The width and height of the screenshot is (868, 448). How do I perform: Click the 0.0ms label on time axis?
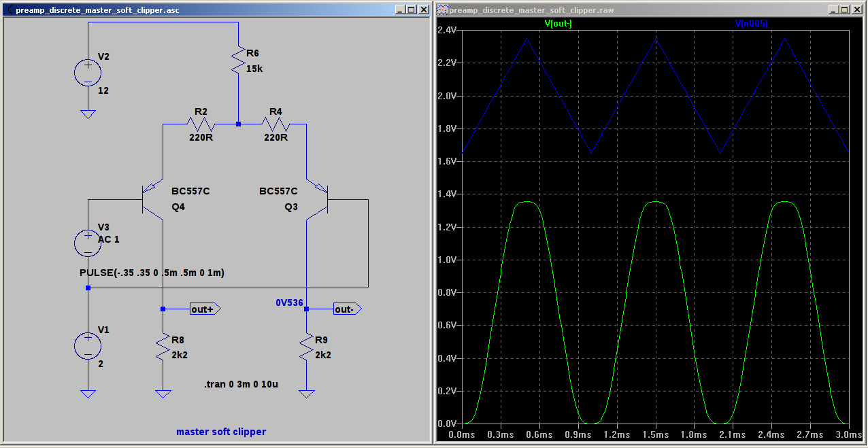(462, 434)
